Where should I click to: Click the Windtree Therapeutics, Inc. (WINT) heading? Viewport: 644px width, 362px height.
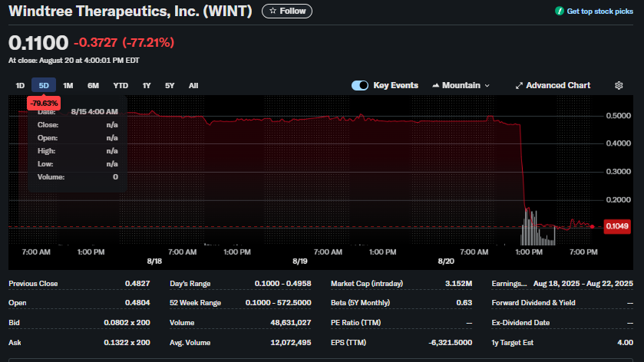point(130,11)
